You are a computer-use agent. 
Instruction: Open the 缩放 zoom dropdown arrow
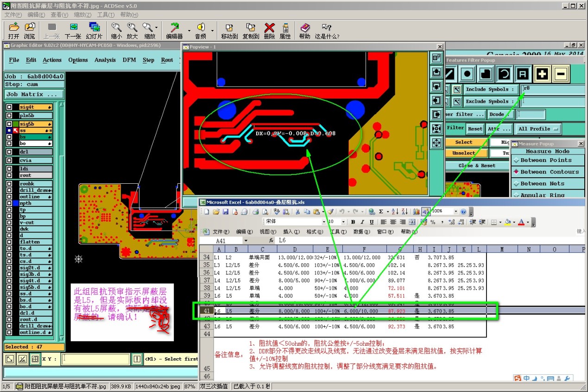click(x=156, y=28)
